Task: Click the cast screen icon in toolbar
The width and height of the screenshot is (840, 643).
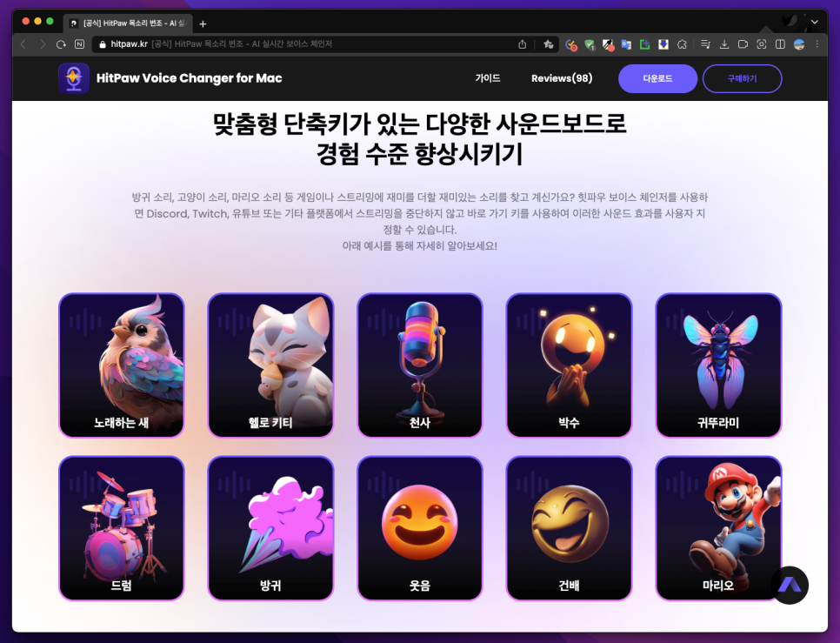Action: 743,44
